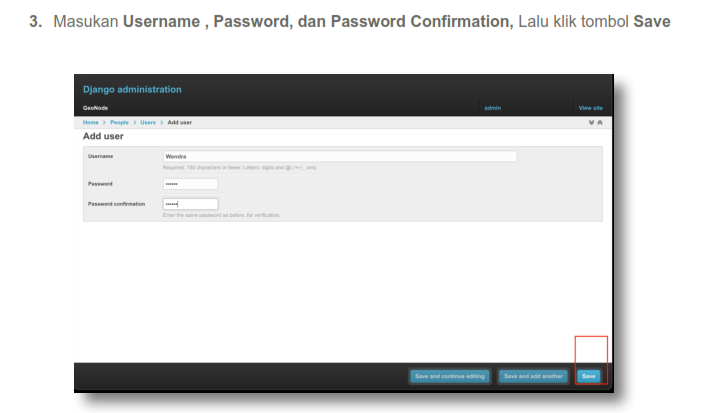
Task: Click the Save button
Action: click(589, 376)
